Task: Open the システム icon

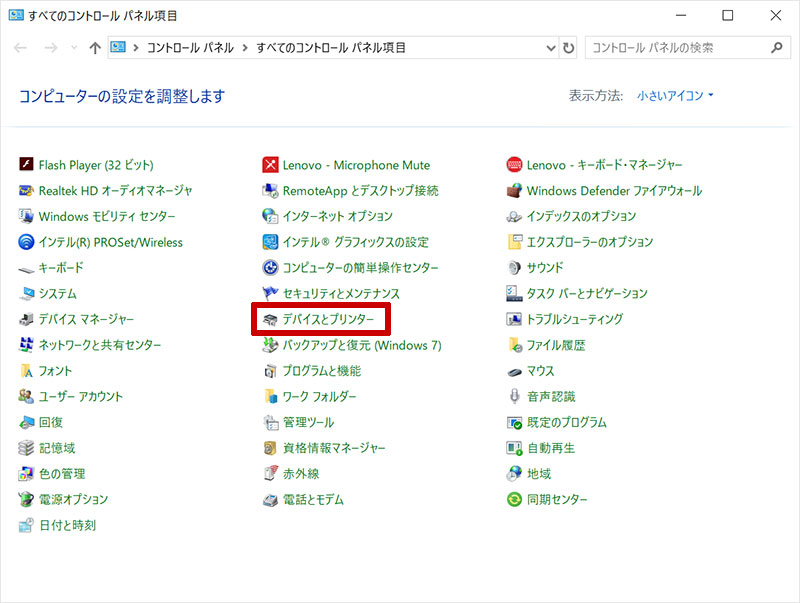Action: (26, 293)
